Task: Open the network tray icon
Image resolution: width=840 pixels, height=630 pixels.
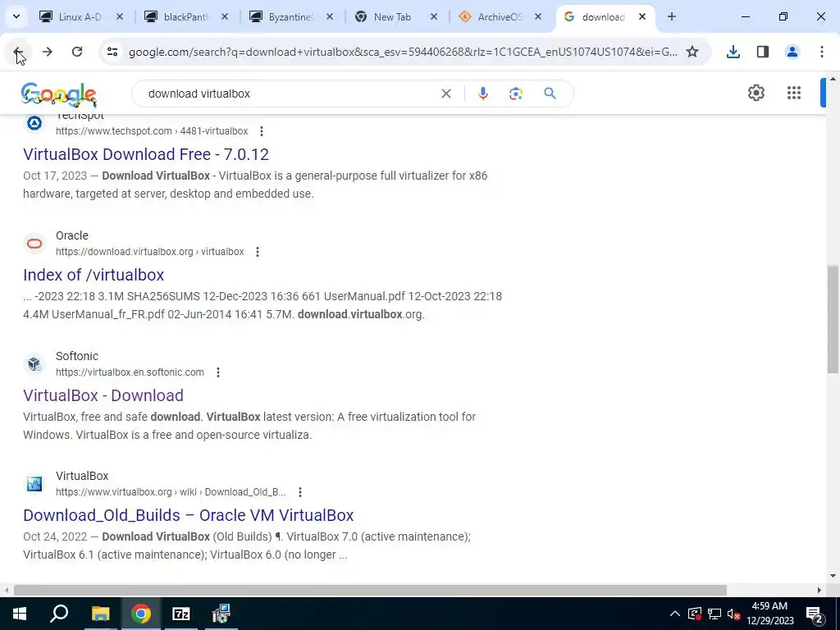Action: click(x=714, y=614)
